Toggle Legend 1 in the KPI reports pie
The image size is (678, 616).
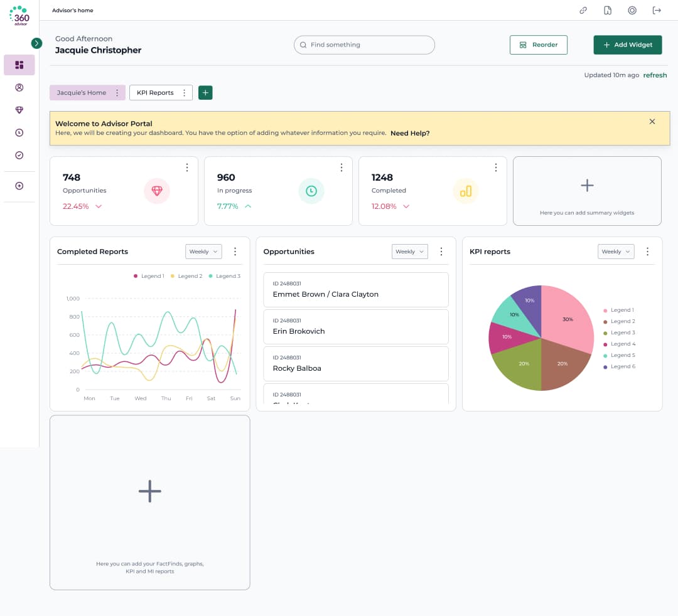click(619, 310)
